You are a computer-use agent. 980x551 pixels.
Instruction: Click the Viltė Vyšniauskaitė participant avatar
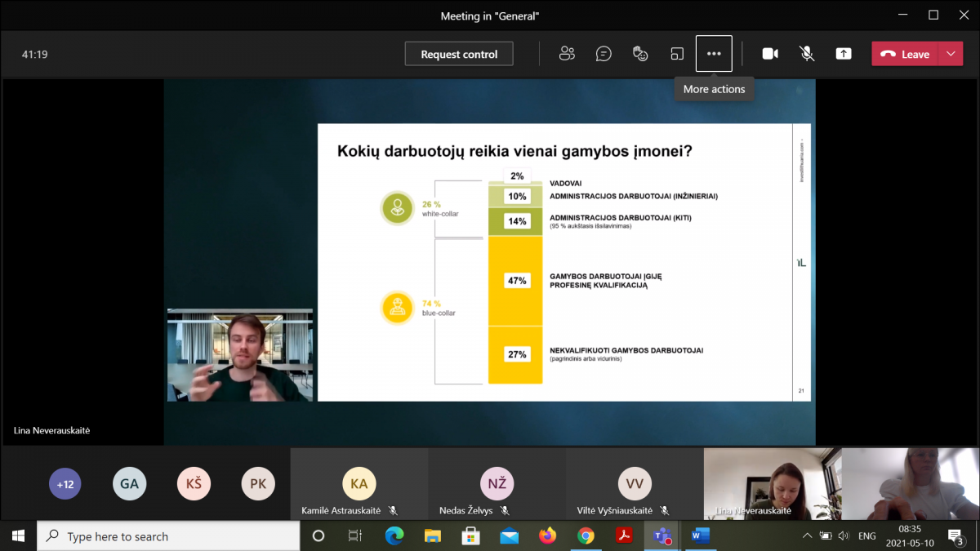[x=635, y=484]
